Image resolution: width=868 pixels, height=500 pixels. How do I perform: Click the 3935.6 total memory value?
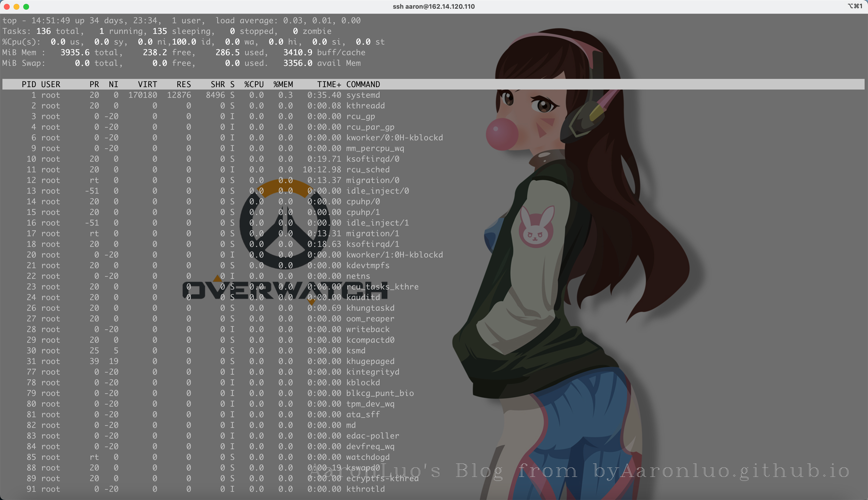[75, 53]
